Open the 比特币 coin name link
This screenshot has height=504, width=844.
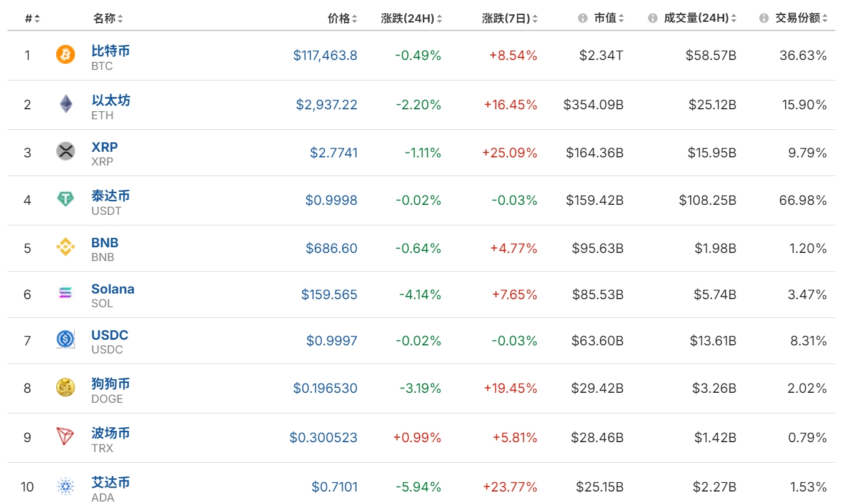click(x=111, y=51)
